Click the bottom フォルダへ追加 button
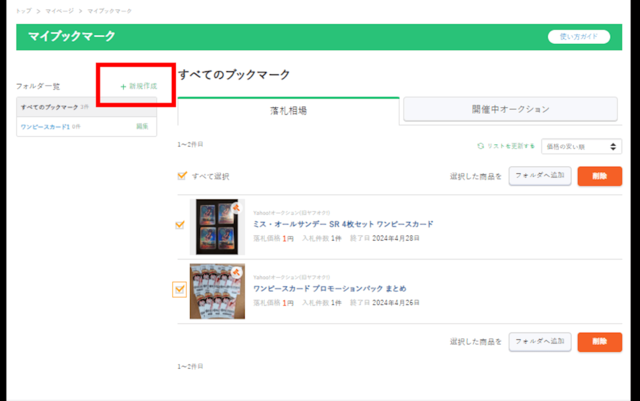 tap(539, 342)
